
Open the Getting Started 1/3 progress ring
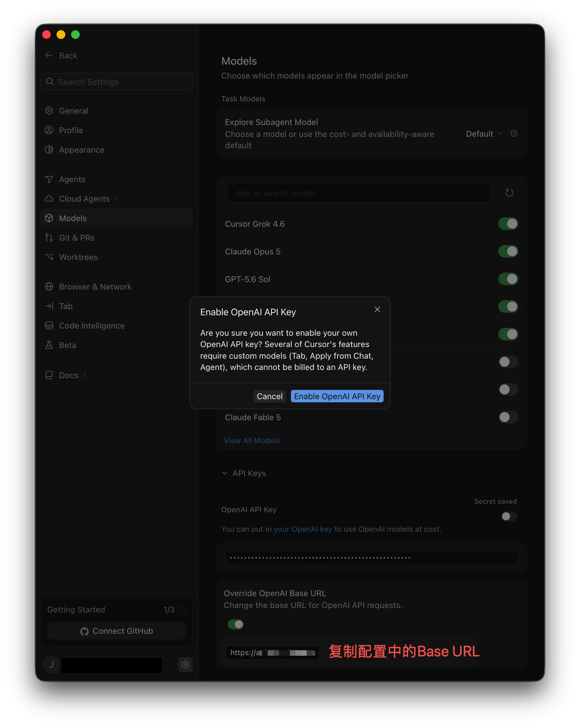pyautogui.click(x=182, y=610)
